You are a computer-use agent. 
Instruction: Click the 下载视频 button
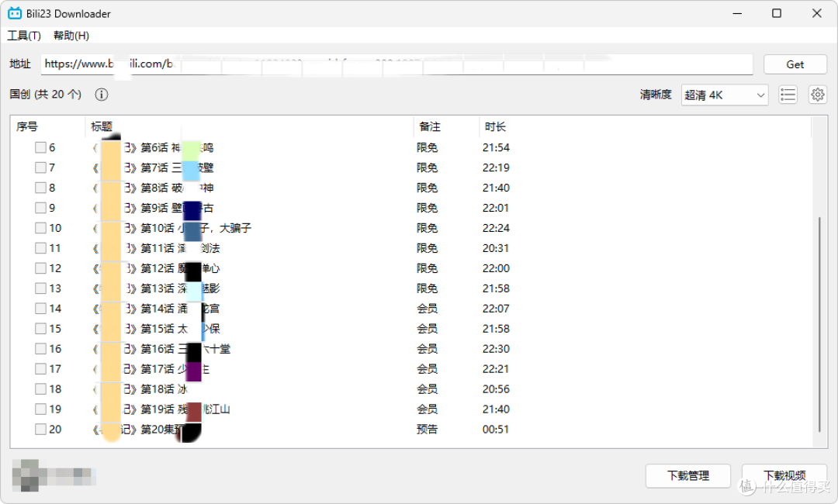[x=784, y=476]
